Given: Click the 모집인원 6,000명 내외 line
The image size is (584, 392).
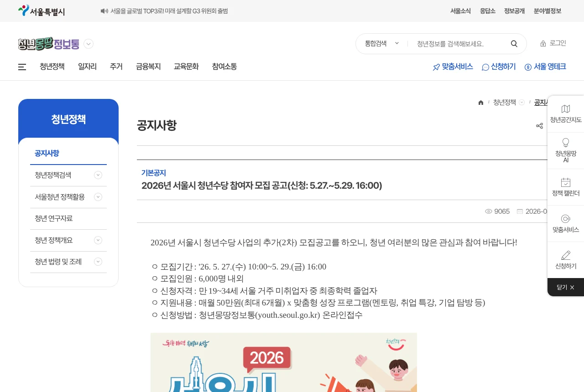Looking at the screenshot, I should 198,279.
